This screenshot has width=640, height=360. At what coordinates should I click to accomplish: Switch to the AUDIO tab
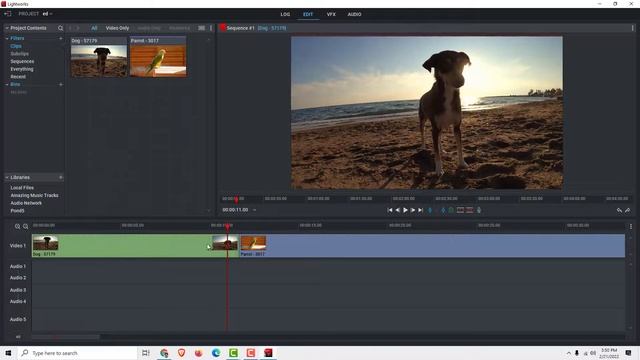point(354,14)
